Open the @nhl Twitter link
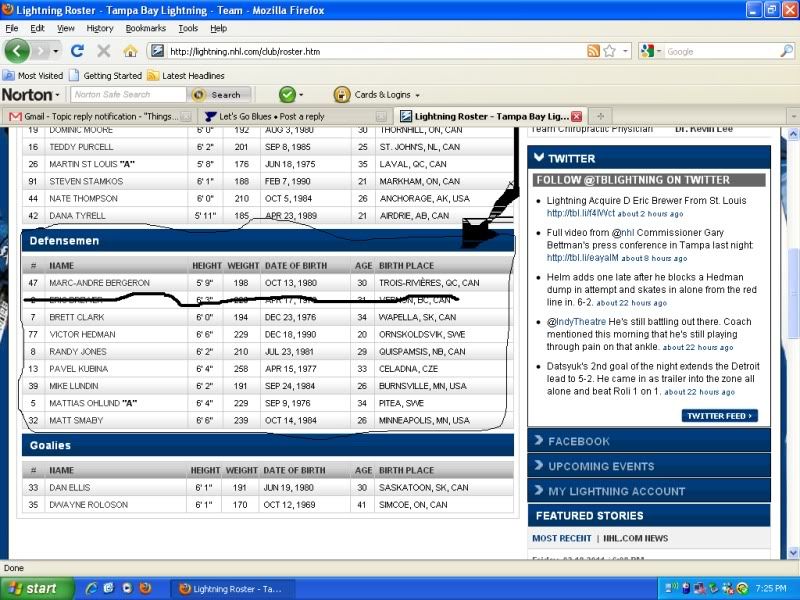The width and height of the screenshot is (800, 600). click(623, 233)
